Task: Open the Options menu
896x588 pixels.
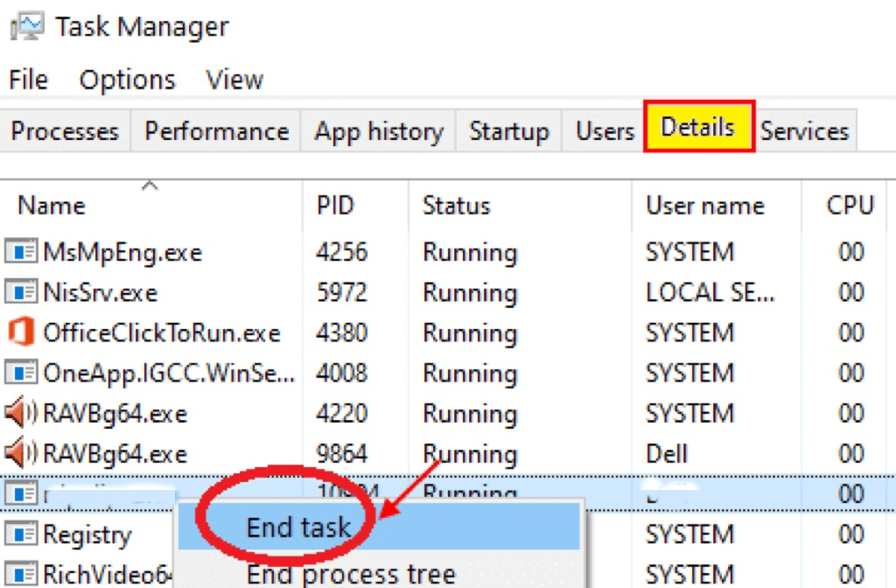Action: 128,80
